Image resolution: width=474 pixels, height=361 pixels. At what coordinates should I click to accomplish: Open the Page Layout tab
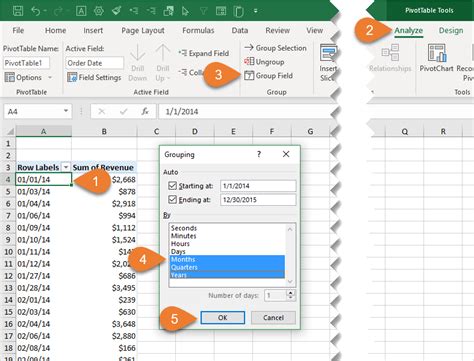coord(143,31)
